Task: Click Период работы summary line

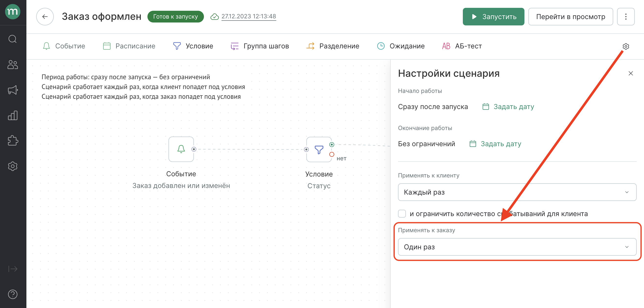Action: [x=126, y=77]
